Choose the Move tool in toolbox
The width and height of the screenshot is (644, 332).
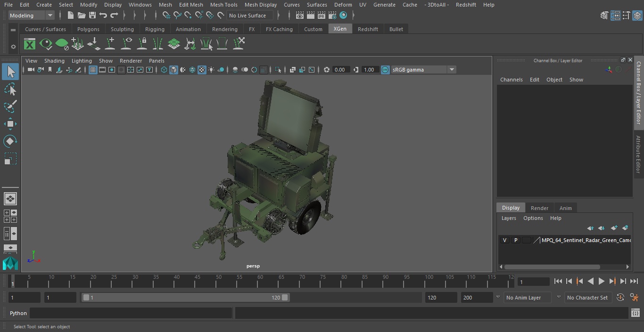[10, 124]
